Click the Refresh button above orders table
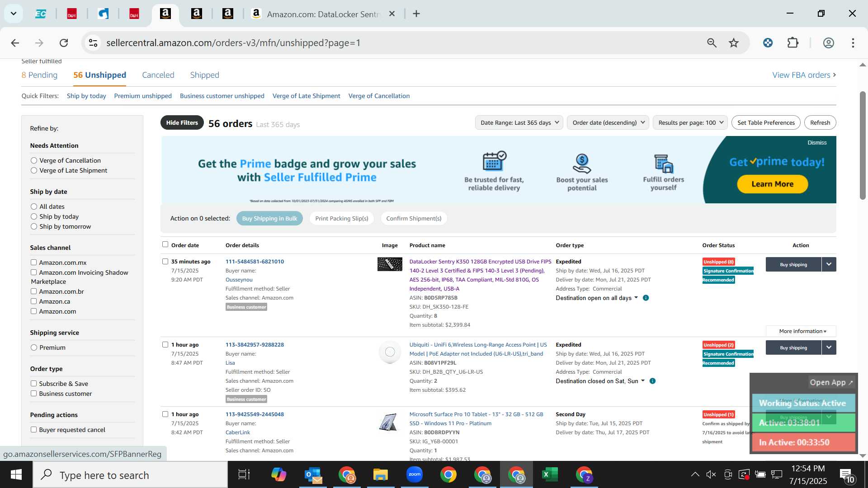The width and height of the screenshot is (868, 488). (820, 122)
